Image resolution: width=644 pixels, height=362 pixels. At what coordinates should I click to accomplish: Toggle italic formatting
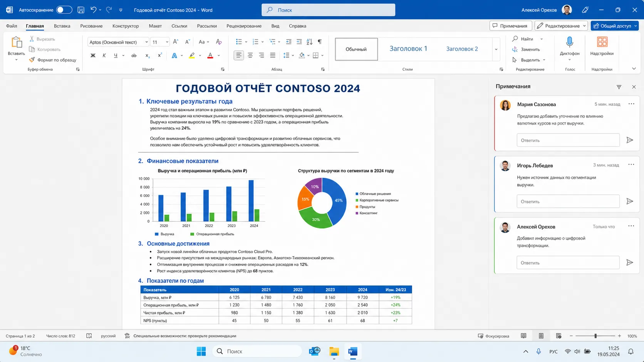[x=104, y=55]
